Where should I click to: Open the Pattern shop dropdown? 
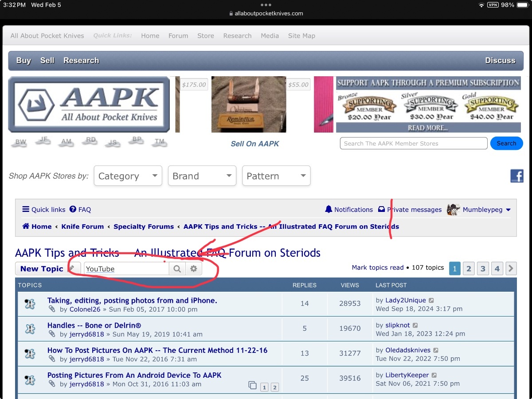click(x=277, y=176)
